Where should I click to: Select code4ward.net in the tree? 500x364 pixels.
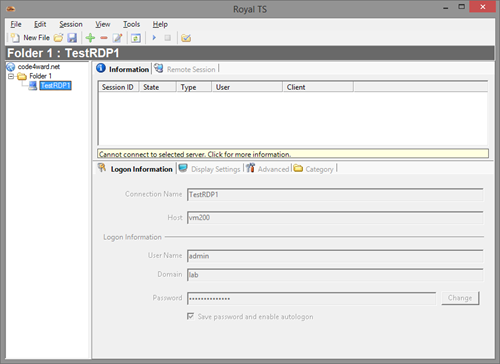[39, 67]
